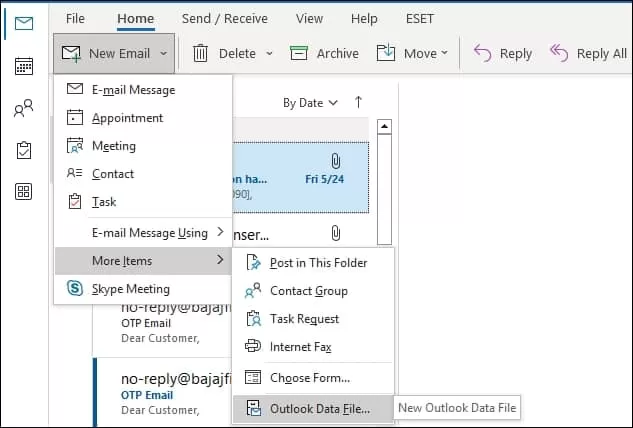Select Task from New Items menu

pyautogui.click(x=143, y=201)
